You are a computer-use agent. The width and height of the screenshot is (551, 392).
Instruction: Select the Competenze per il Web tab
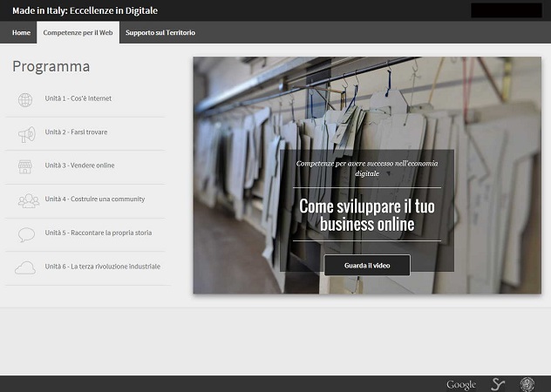78,33
